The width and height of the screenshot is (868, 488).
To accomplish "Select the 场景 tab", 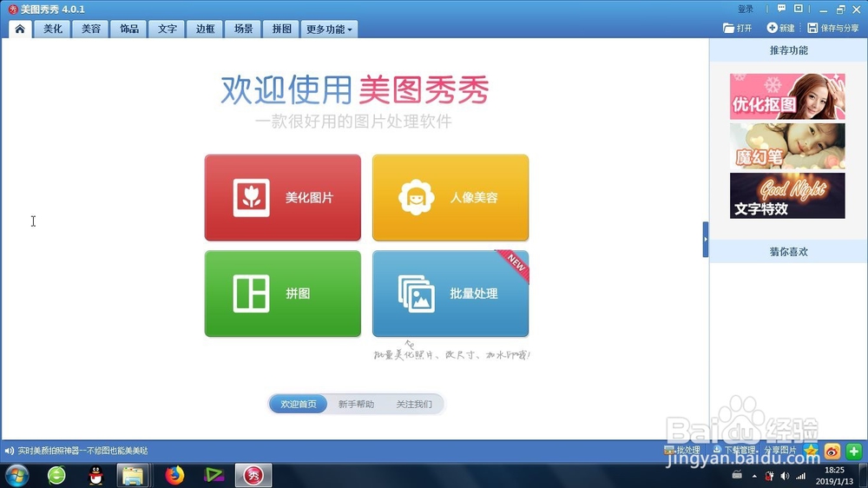I will (244, 29).
